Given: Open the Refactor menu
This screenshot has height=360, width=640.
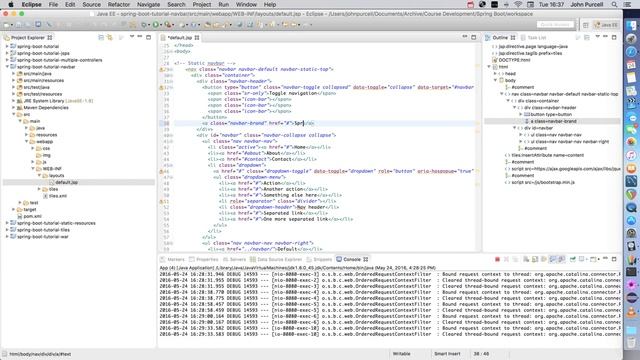Looking at the screenshot, I should point(119,4).
